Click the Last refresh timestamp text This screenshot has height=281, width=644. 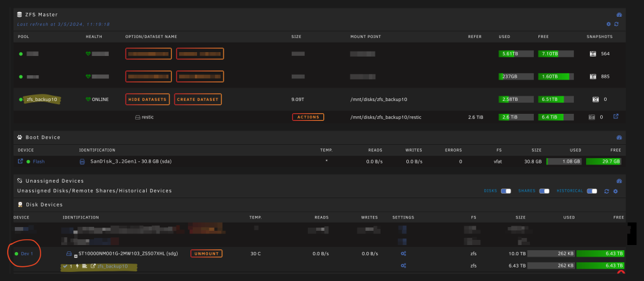64,24
